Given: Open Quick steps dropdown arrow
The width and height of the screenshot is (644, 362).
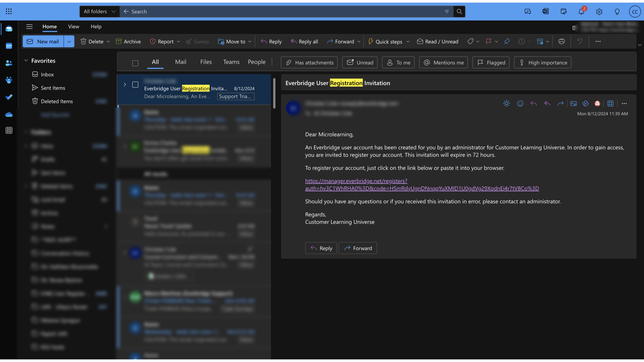Looking at the screenshot, I should click(x=408, y=42).
